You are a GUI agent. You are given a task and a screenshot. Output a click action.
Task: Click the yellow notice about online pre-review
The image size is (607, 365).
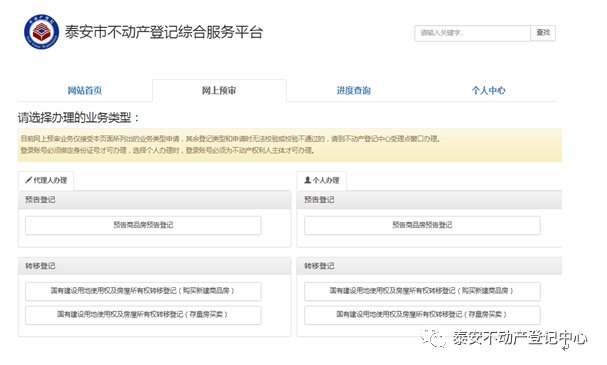[290, 144]
